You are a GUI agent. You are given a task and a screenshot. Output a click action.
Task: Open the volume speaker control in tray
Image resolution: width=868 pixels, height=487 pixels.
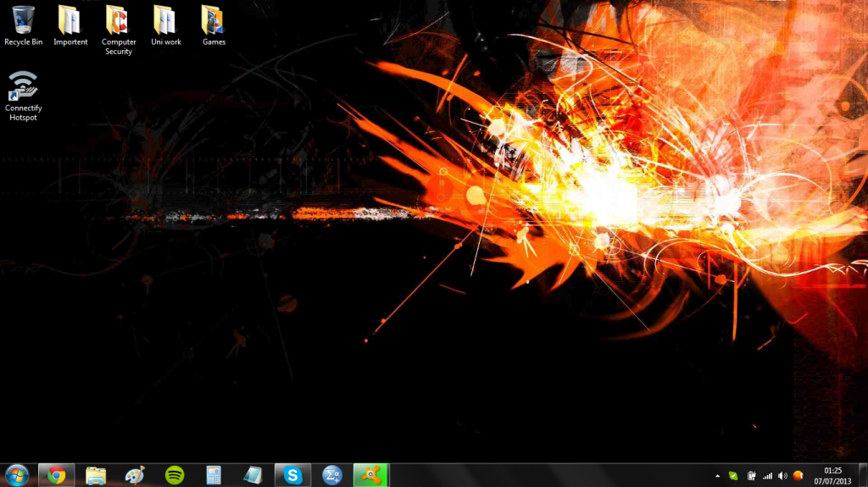tap(782, 476)
